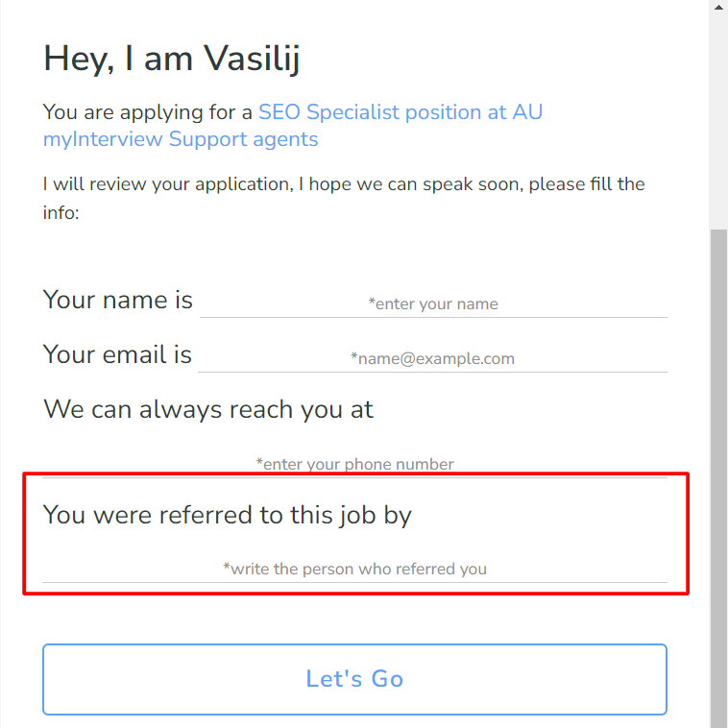Click the "I will review your application" paragraph

(x=343, y=183)
